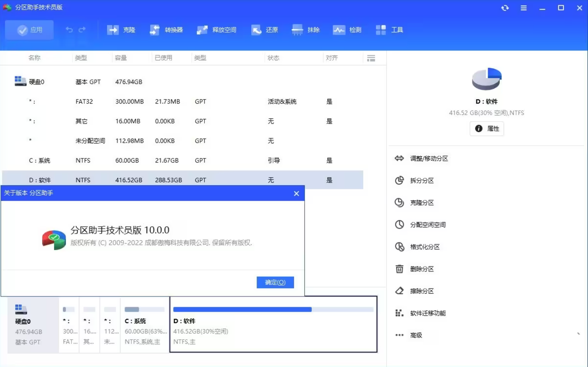Expand the 高级 section chevron
The image size is (588, 367).
(x=579, y=334)
